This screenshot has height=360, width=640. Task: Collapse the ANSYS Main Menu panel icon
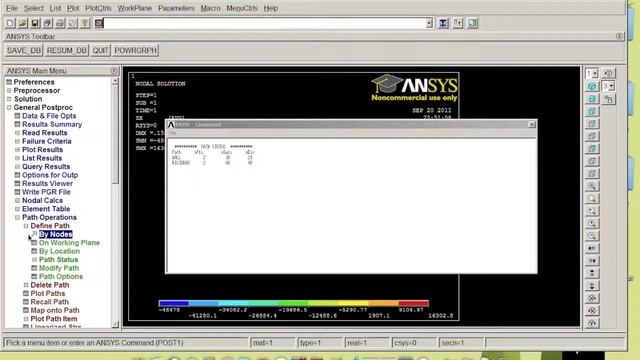pos(114,71)
